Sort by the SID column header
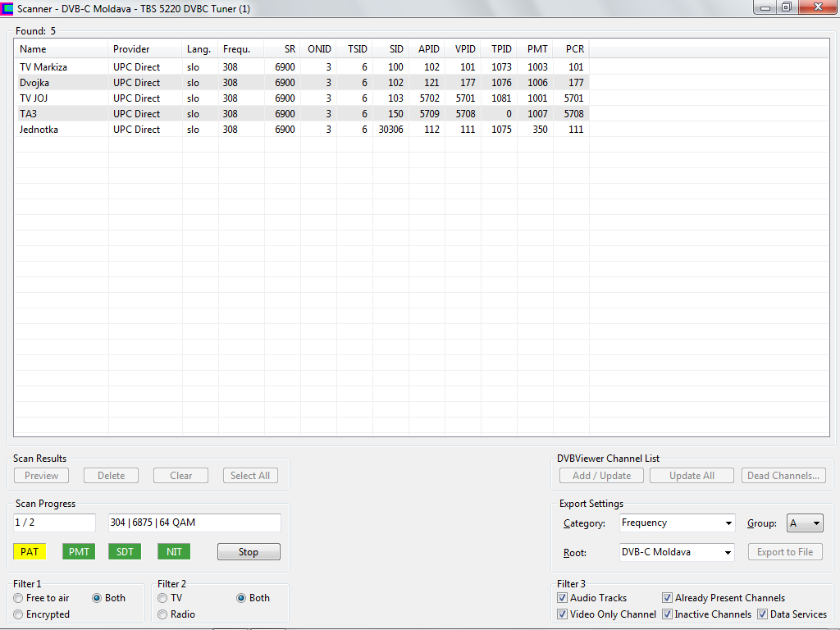 (x=390, y=49)
